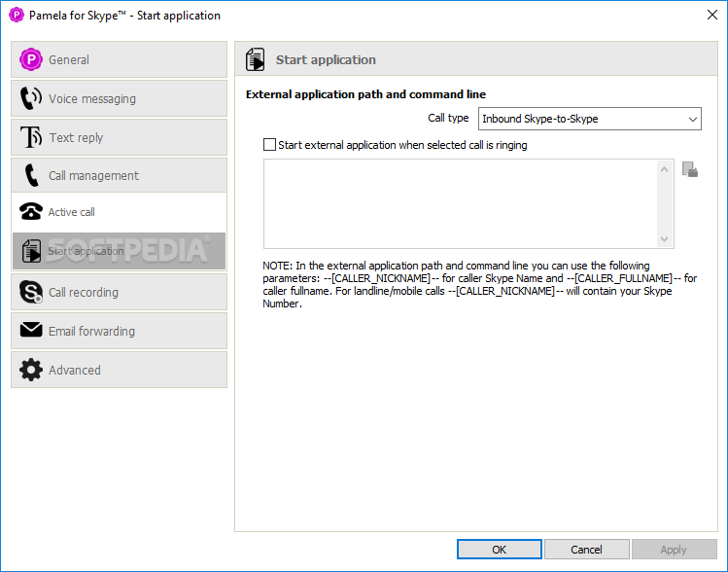Click the text box scrollbar down arrow
Image resolution: width=728 pixels, height=572 pixels.
point(665,239)
